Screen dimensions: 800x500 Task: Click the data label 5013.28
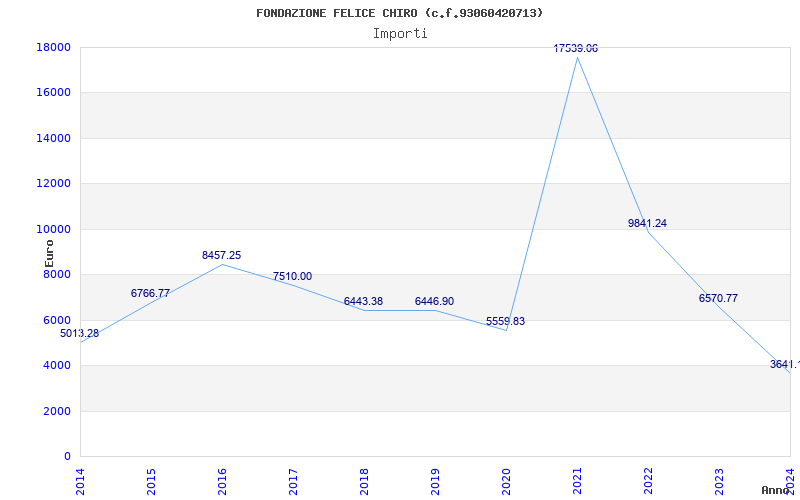[80, 334]
